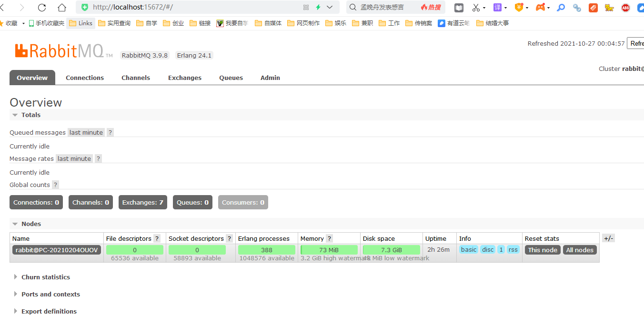Click the RabbitMQ logo

pos(64,50)
